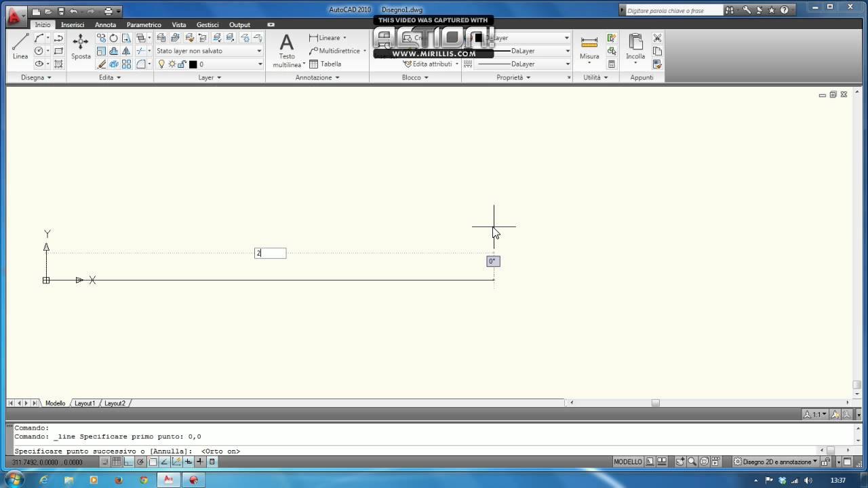Image resolution: width=868 pixels, height=488 pixels.
Task: Open the Vista ribbon tab
Action: pos(179,24)
